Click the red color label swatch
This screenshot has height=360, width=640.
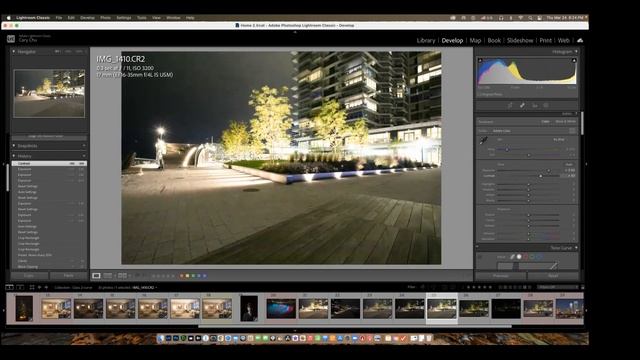(x=182, y=276)
